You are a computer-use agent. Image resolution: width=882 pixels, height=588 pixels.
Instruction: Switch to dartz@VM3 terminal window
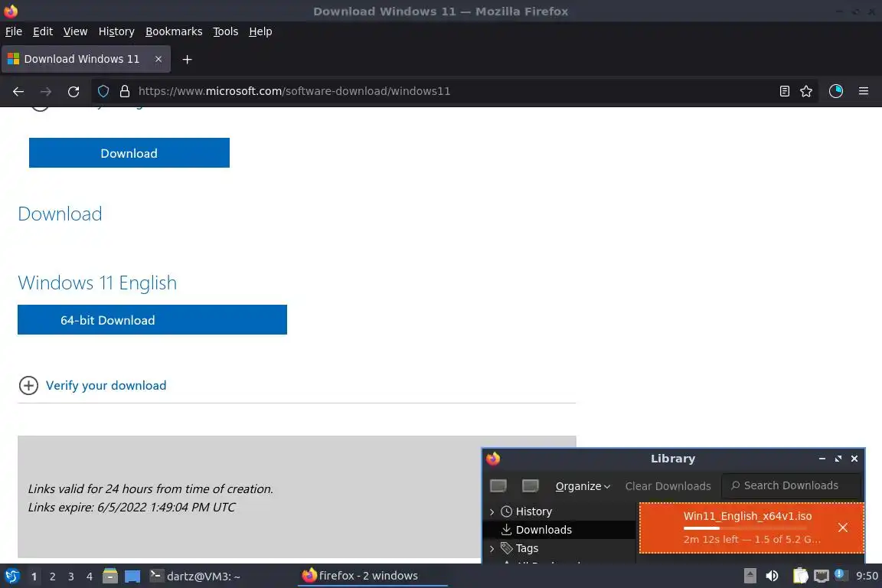tap(195, 576)
